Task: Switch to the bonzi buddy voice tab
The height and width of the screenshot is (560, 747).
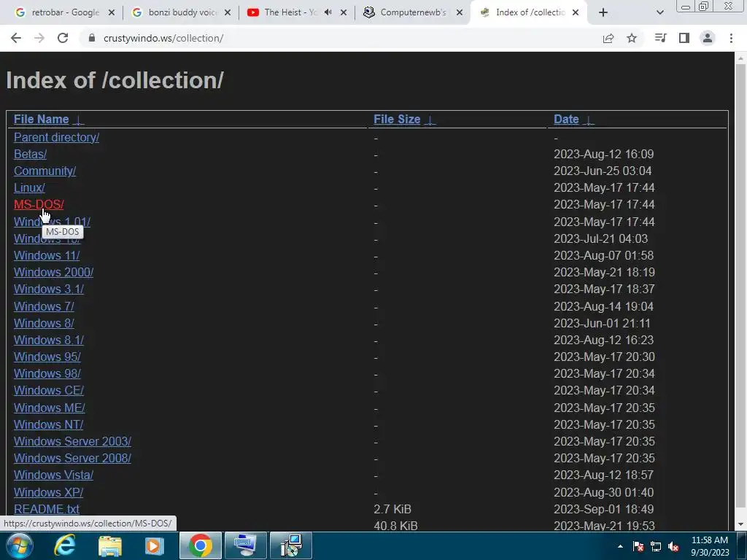Action: point(182,12)
